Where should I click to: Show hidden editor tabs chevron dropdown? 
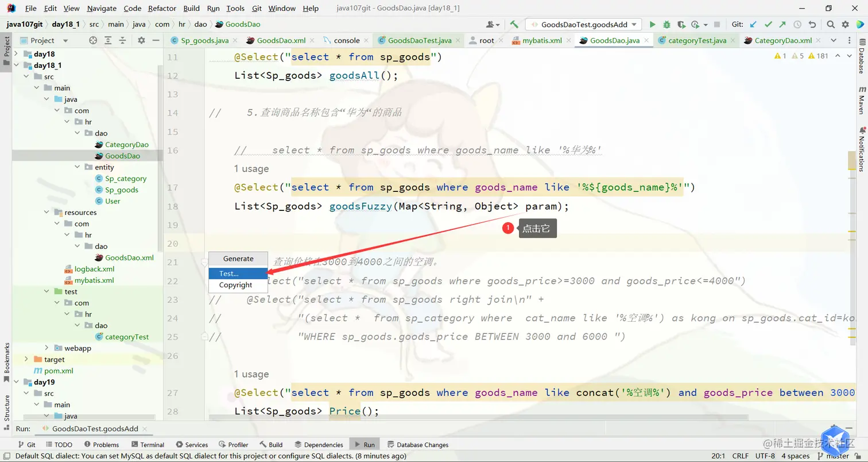pos(834,40)
